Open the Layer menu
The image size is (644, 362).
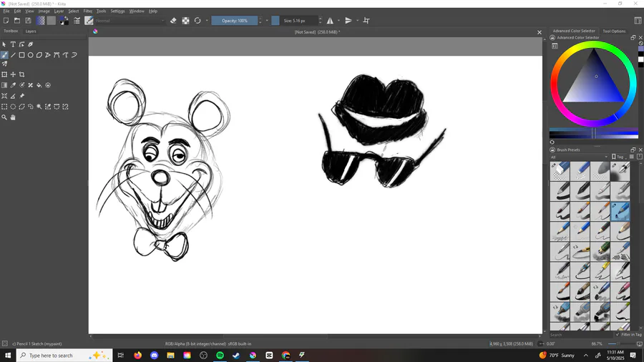59,11
